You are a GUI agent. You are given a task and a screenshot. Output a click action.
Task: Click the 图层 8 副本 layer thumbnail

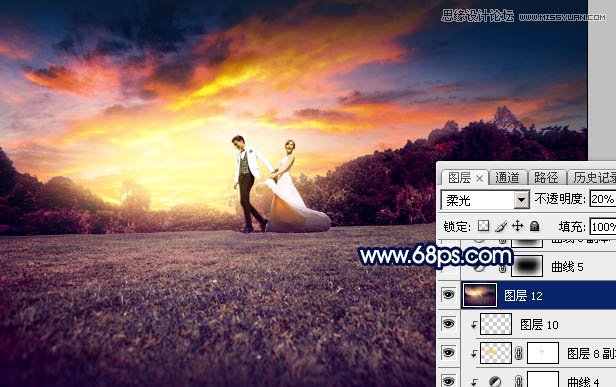click(x=496, y=353)
